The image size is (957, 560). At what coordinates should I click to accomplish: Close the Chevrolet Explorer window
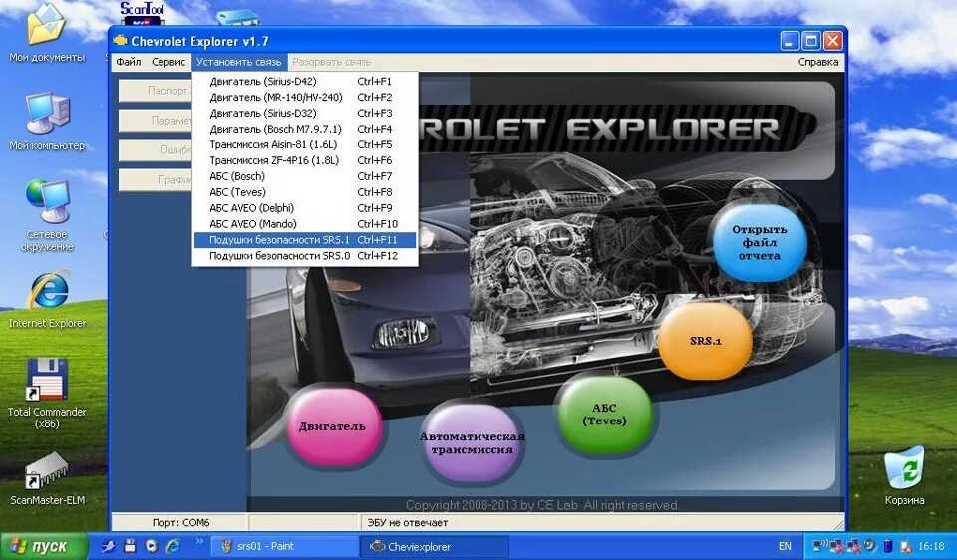[x=833, y=41]
